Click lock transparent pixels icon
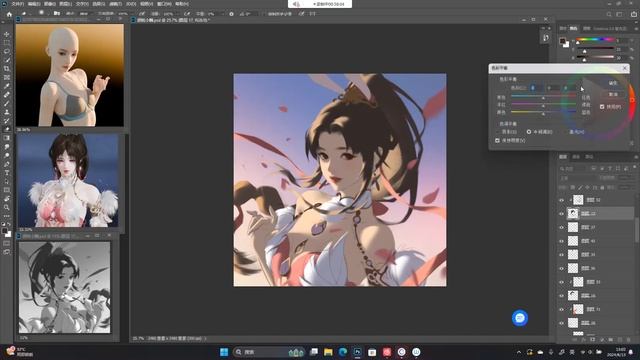The width and height of the screenshot is (640, 360). (573, 187)
